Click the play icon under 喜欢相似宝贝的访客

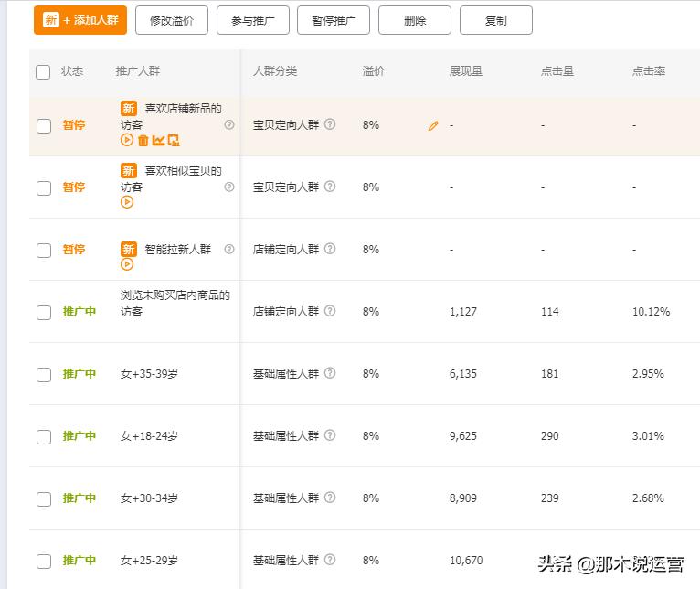127,202
